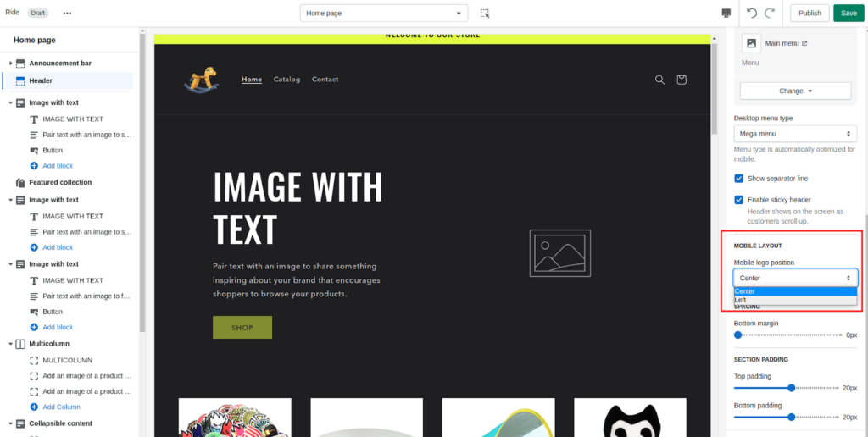Click the IMAGE WITH TEXT heading in preview

click(298, 207)
